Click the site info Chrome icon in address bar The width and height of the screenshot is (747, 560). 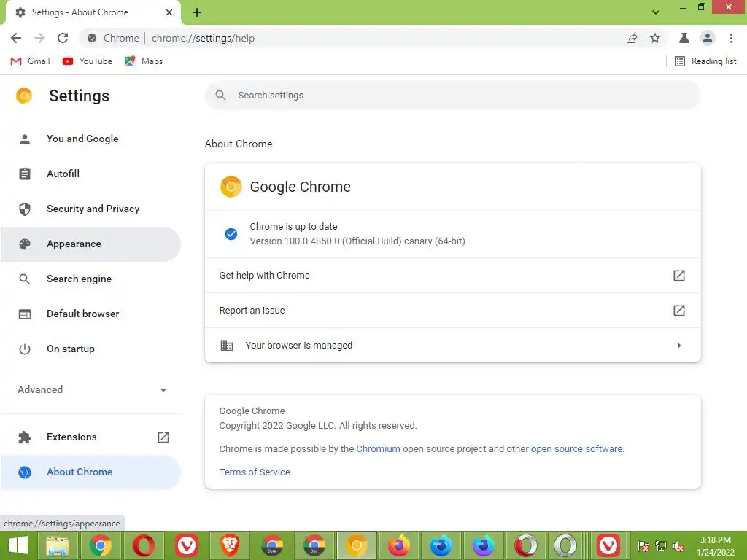[x=92, y=38]
